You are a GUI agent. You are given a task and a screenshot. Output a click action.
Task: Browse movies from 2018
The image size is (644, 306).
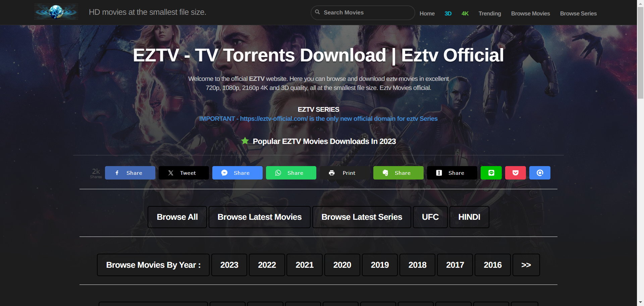[418, 265]
